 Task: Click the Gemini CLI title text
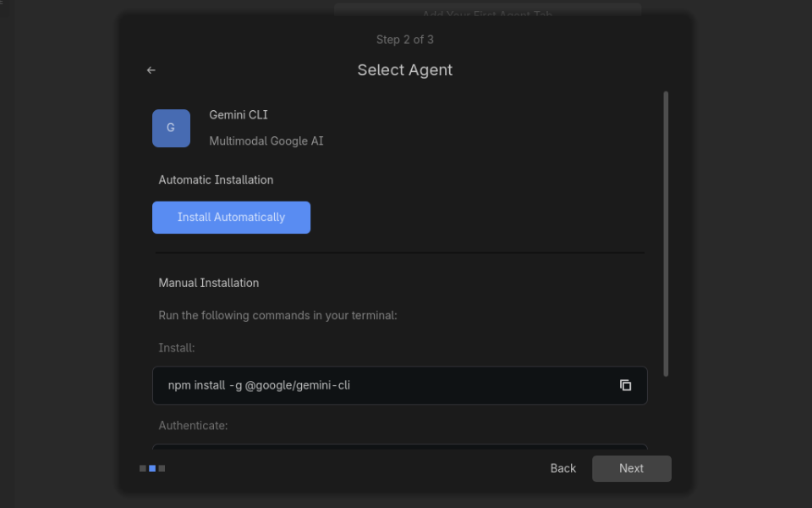point(239,114)
